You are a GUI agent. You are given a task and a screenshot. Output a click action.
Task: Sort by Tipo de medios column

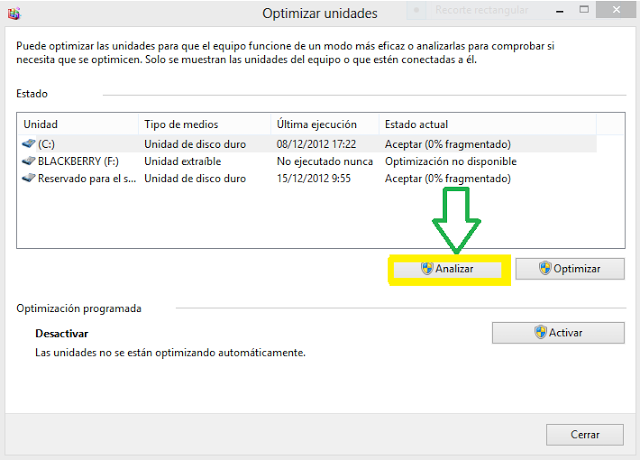[205, 124]
